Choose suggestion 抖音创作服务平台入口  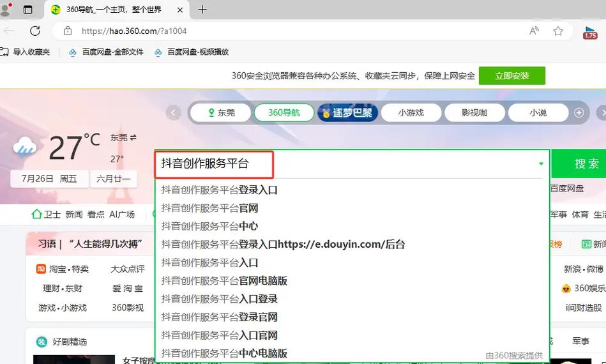point(352,262)
